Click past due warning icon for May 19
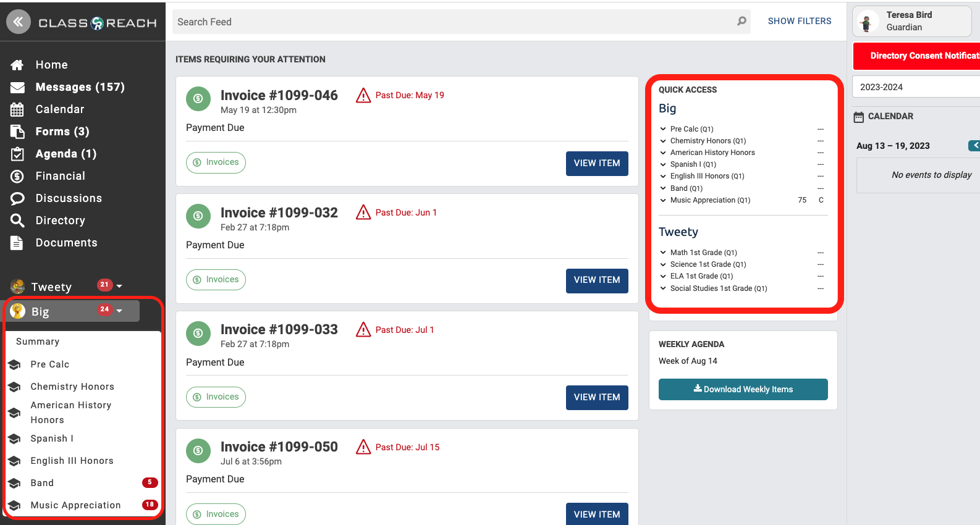980x525 pixels. click(363, 95)
